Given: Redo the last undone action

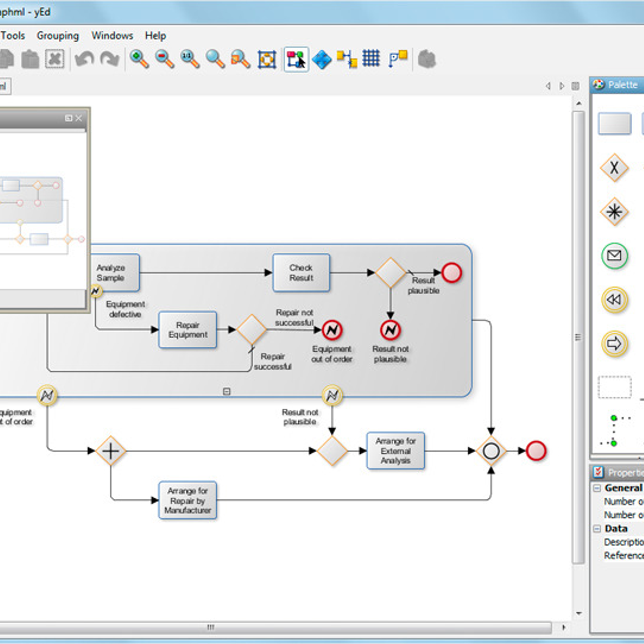Looking at the screenshot, I should [109, 60].
